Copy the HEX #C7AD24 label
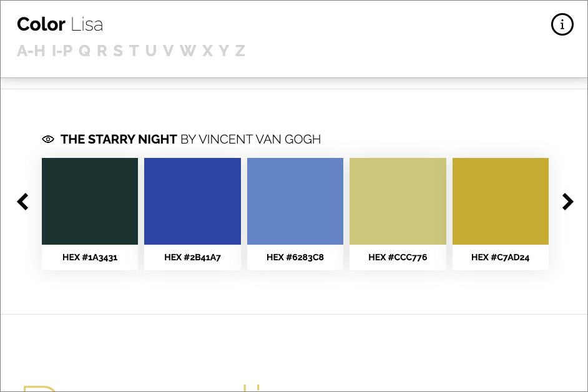 pos(501,257)
